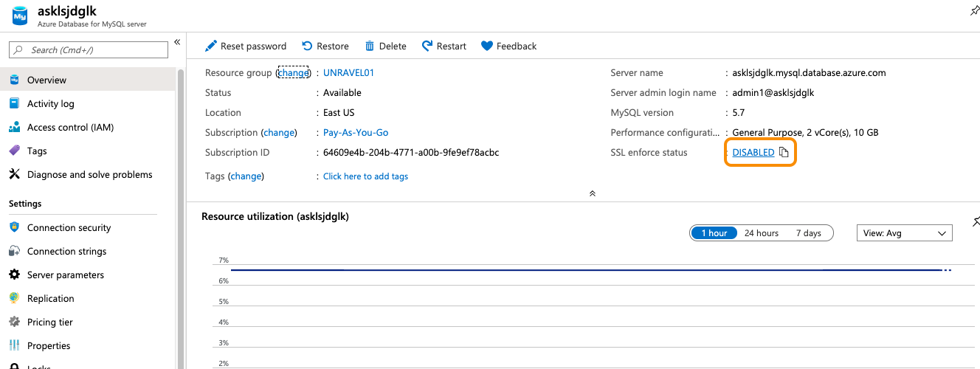980x369 pixels.
Task: Click Reset password in the toolbar
Action: (x=246, y=46)
